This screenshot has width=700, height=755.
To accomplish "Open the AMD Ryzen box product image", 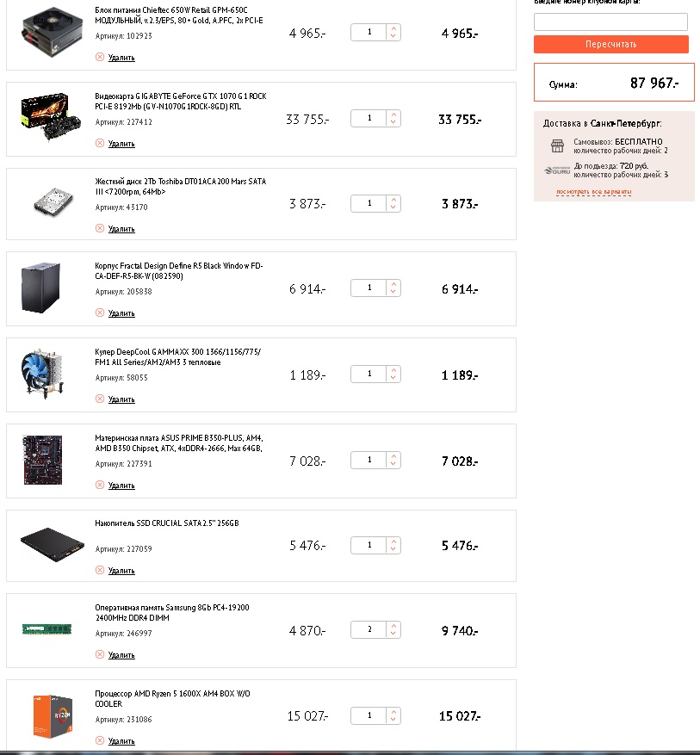I will coord(52,716).
